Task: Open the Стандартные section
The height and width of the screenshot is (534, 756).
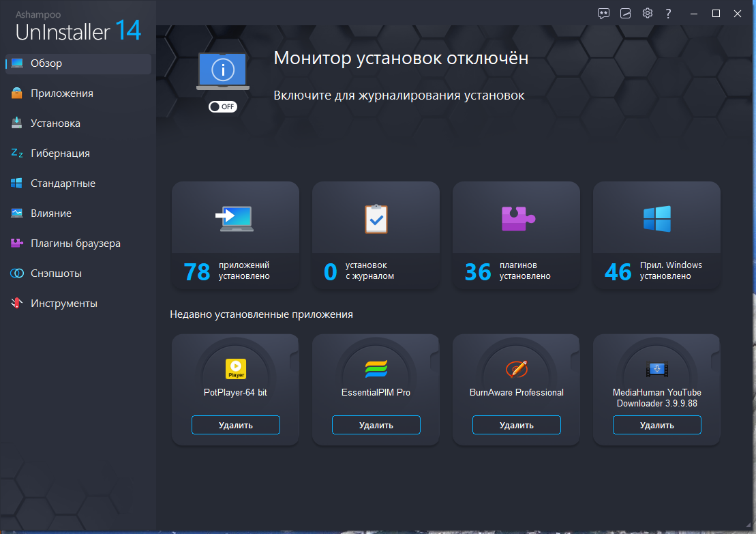Action: (x=78, y=183)
